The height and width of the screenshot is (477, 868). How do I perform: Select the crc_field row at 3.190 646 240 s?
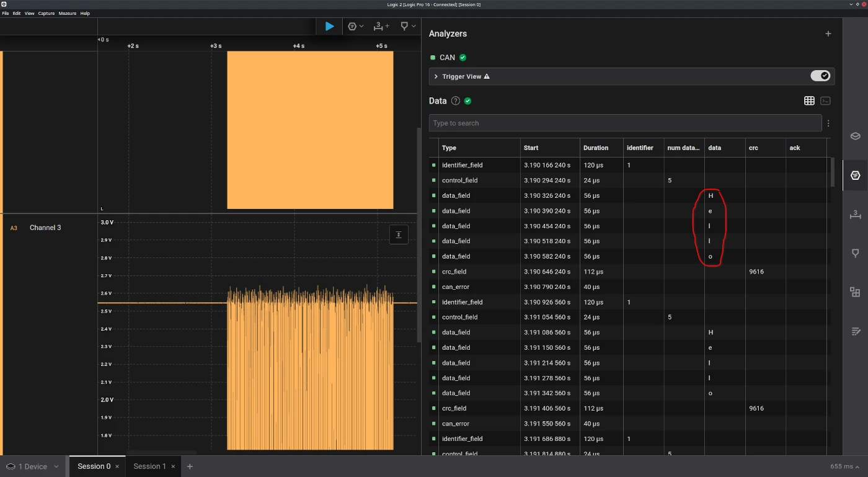coord(628,272)
